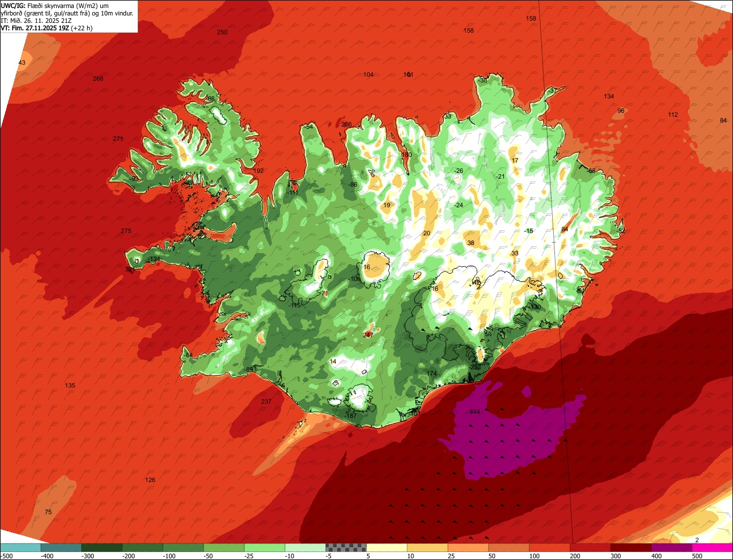Click the '-21' value on the map
733x560 pixels.
(501, 176)
